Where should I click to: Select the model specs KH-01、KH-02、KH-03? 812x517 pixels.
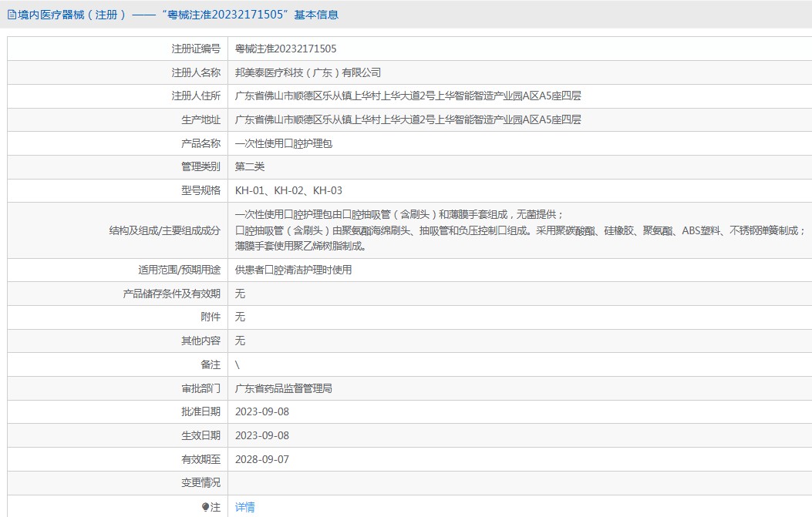pos(288,190)
